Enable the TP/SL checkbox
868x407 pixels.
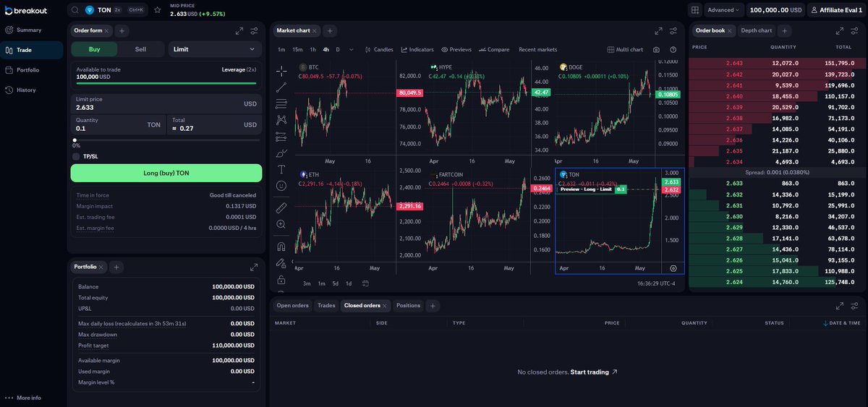76,156
